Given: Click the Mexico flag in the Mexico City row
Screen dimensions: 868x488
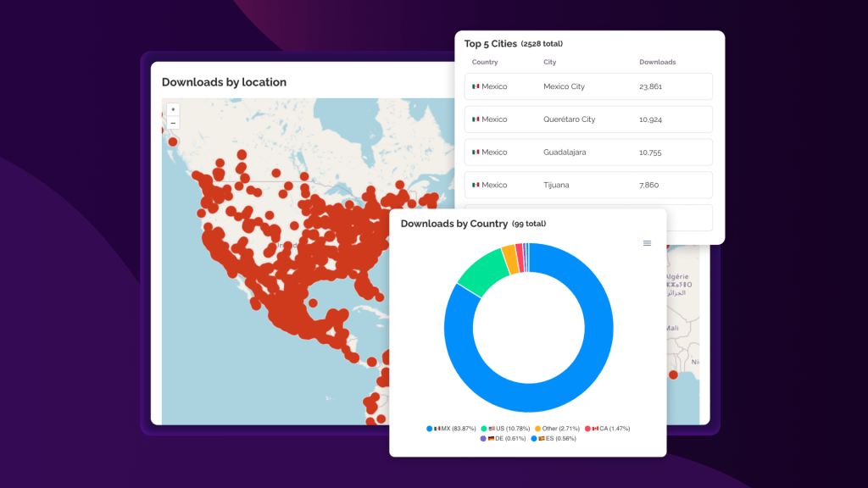Looking at the screenshot, I should click(476, 86).
